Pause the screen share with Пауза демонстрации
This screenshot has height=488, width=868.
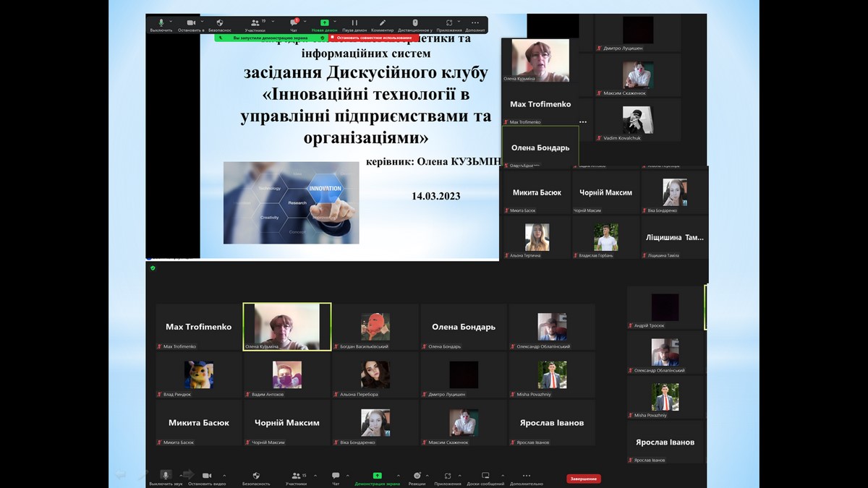pyautogui.click(x=354, y=24)
